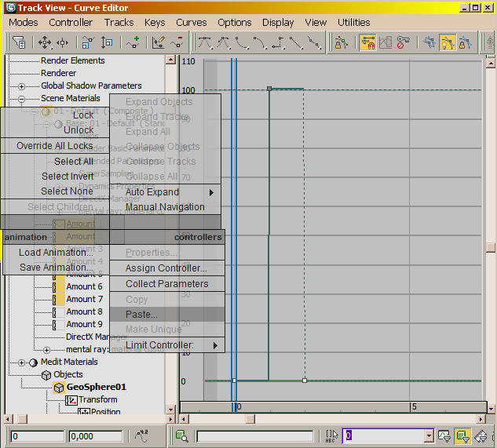
Task: Click the Transform controller icon
Action: coord(71,400)
